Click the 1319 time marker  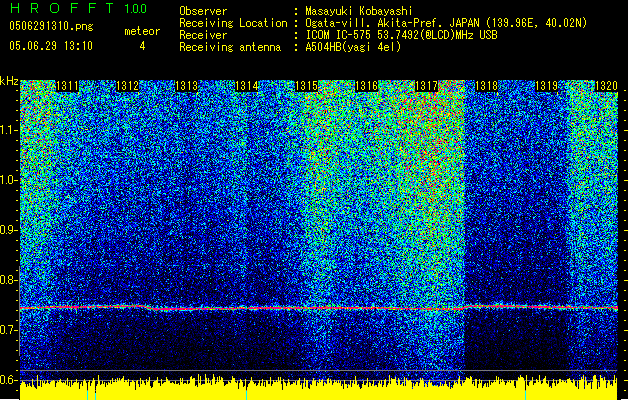(x=546, y=86)
